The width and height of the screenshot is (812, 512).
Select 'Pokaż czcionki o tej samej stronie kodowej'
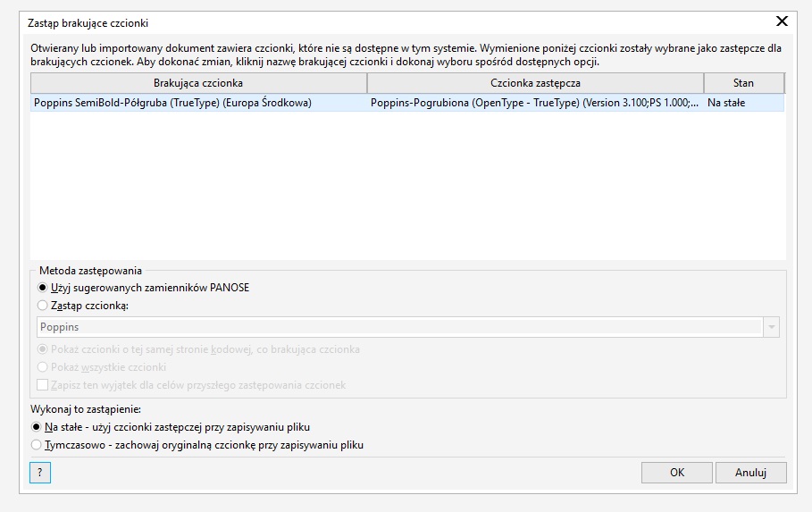(43, 349)
